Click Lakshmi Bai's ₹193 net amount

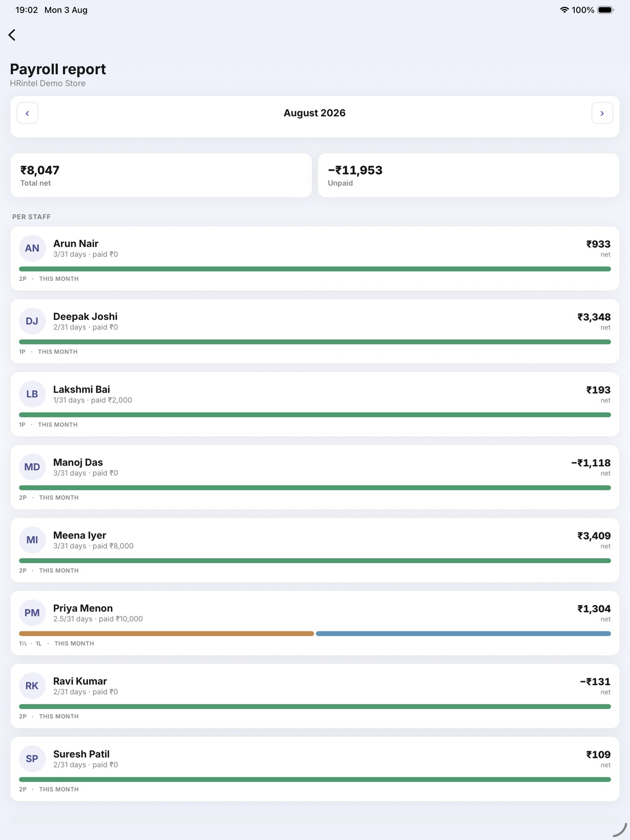point(598,390)
